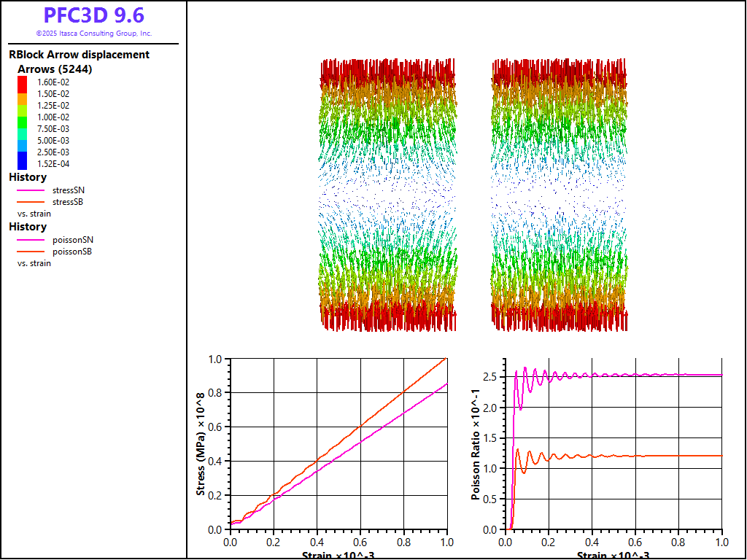
Task: Open the Itasca Consulting Group copyright text
Action: pyautogui.click(x=93, y=34)
